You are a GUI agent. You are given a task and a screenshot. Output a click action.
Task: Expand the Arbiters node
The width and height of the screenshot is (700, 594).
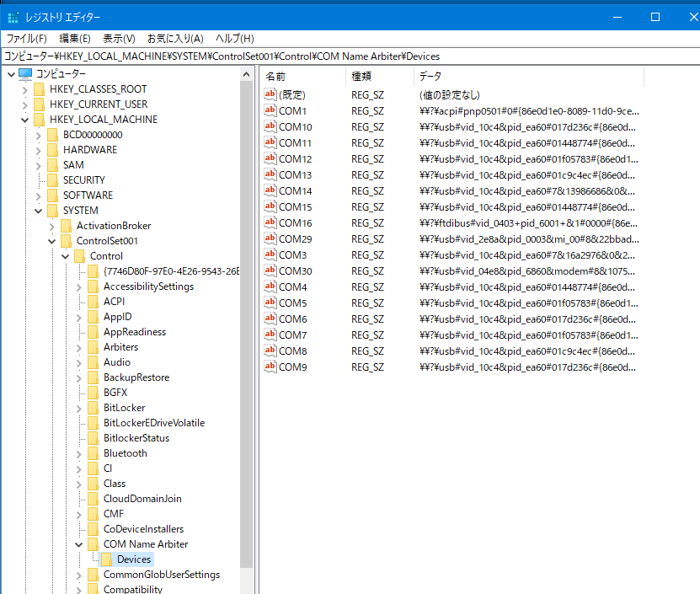tap(79, 348)
